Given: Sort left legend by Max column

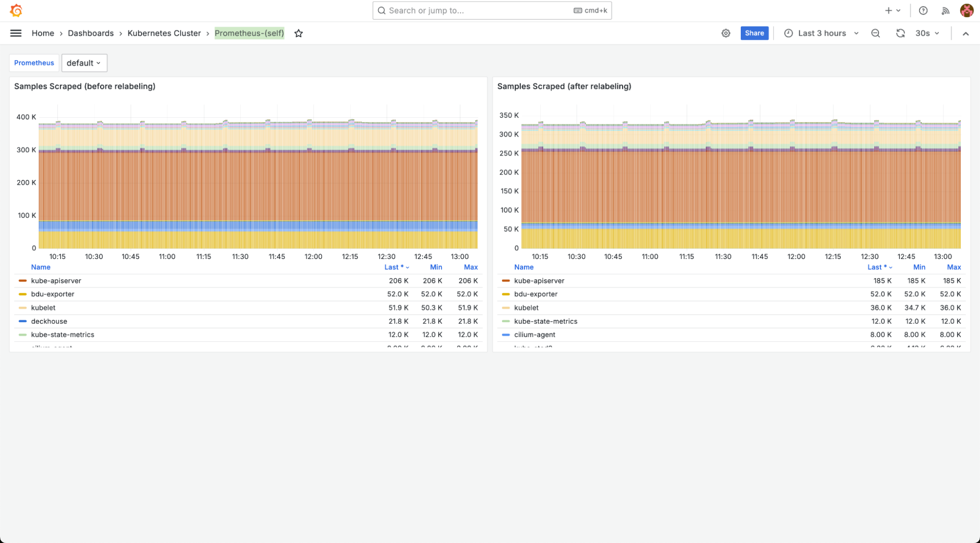Looking at the screenshot, I should tap(471, 267).
